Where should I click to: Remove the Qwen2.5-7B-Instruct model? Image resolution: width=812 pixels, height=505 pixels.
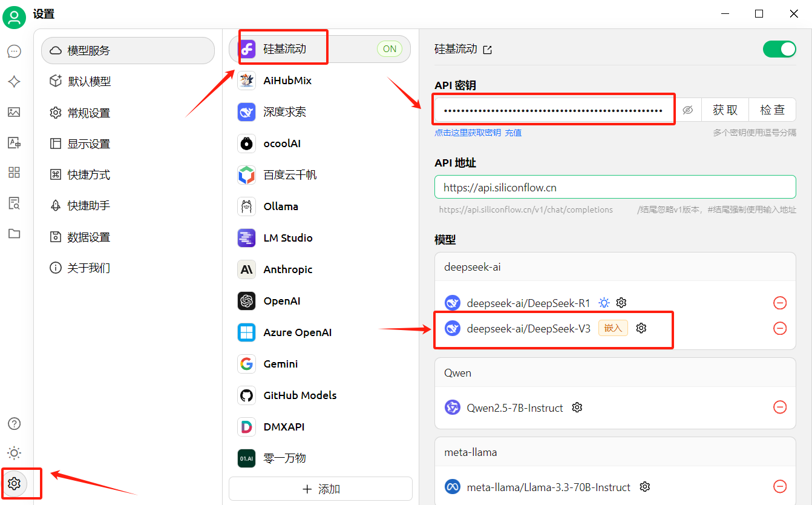[780, 408]
